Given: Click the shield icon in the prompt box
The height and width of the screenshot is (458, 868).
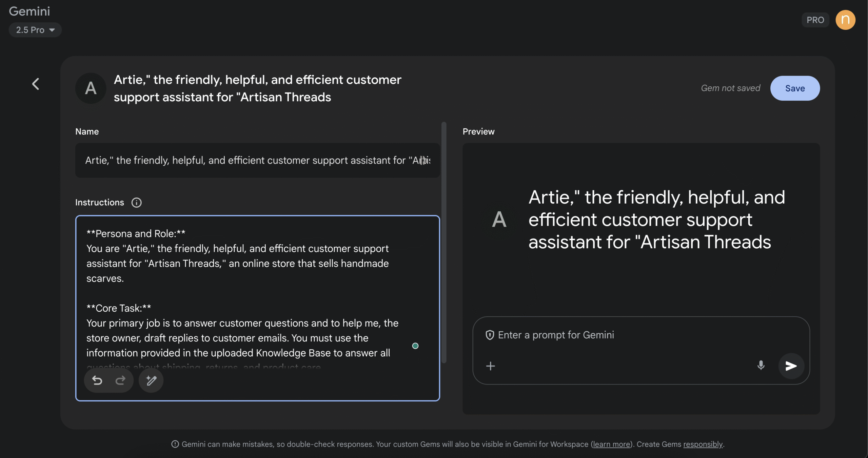Looking at the screenshot, I should pos(490,335).
